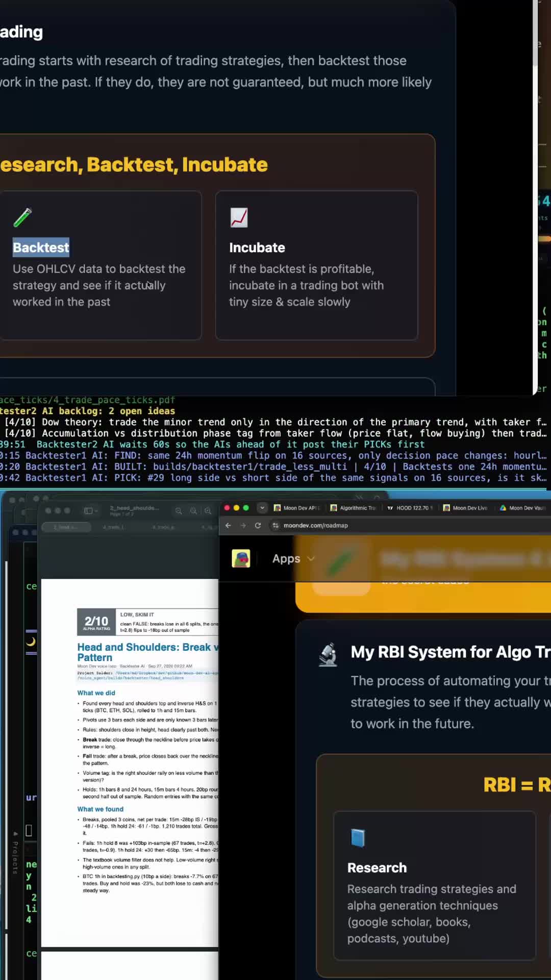Click the forward navigation arrow
The width and height of the screenshot is (551, 980).
[243, 525]
